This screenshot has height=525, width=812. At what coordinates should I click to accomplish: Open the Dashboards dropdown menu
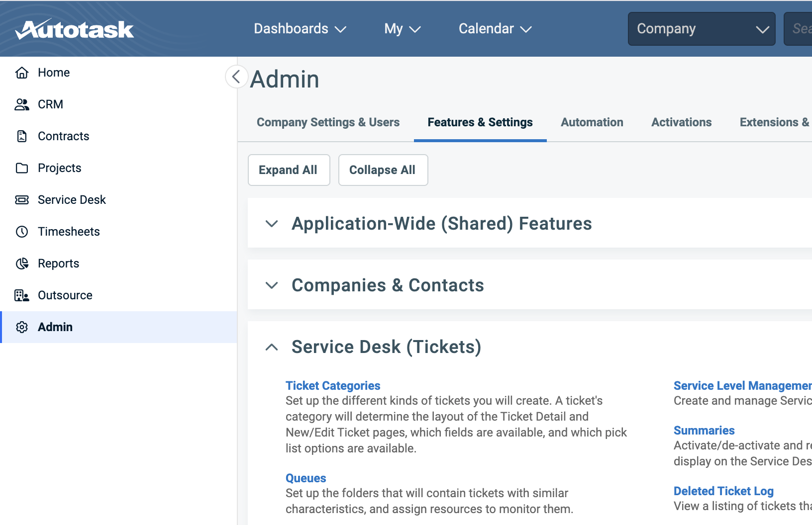point(300,29)
